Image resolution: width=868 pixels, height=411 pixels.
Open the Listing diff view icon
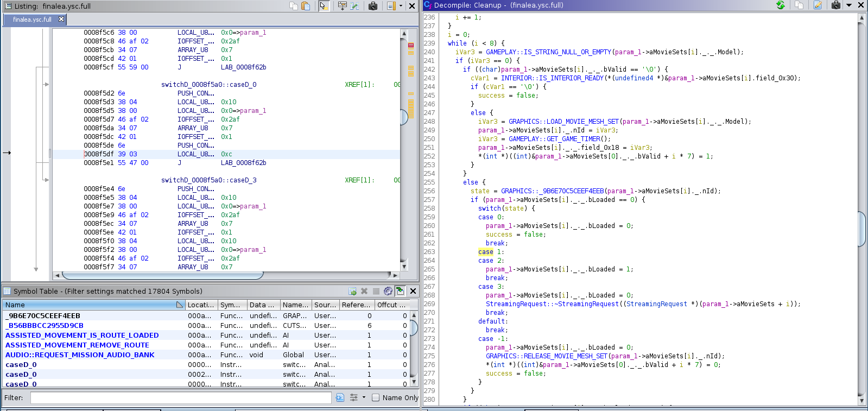point(355,6)
